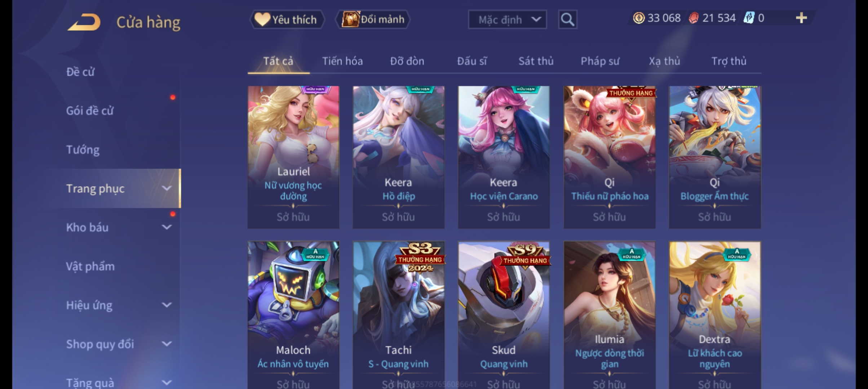
Task: Open favorites with the heart icon
Action: (262, 19)
